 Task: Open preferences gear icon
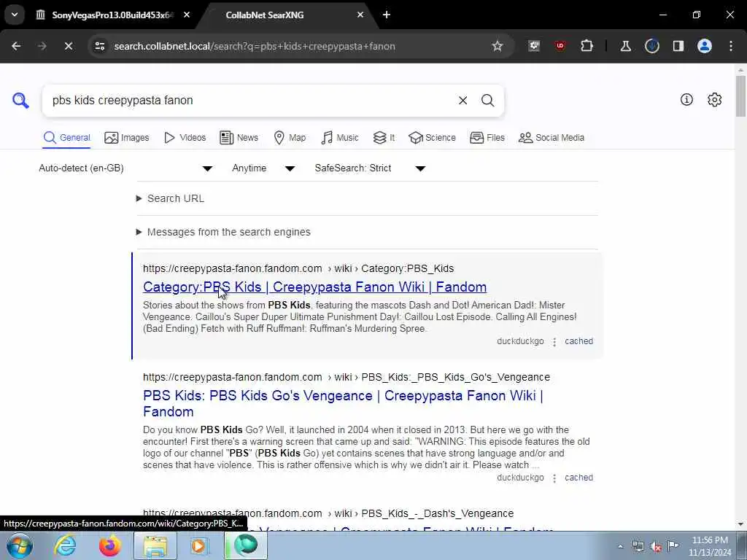click(715, 99)
